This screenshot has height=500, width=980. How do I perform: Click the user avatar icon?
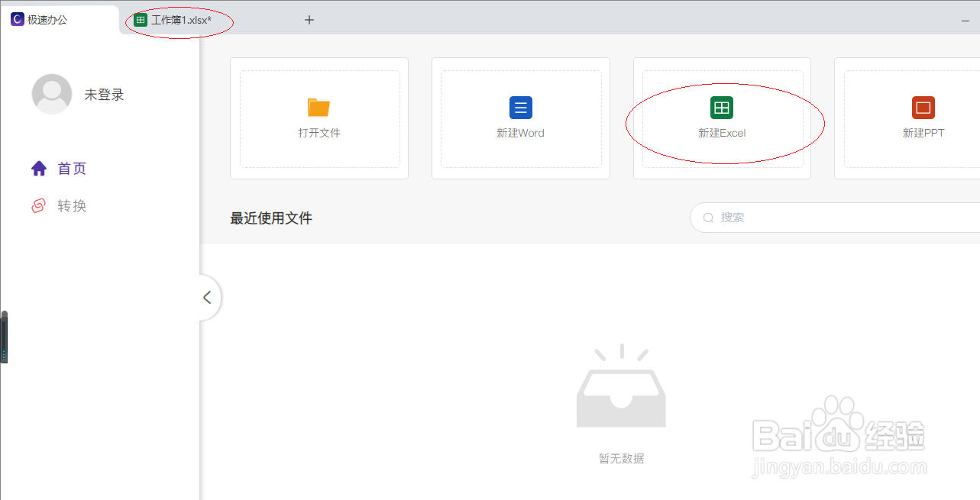(51, 94)
